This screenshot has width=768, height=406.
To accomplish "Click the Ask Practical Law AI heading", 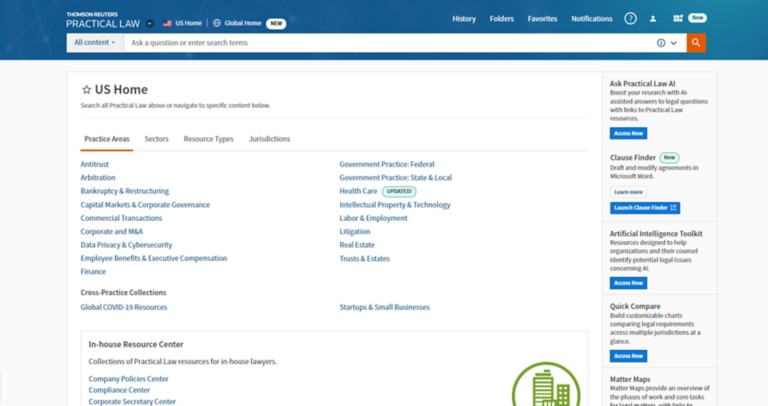I will click(642, 84).
